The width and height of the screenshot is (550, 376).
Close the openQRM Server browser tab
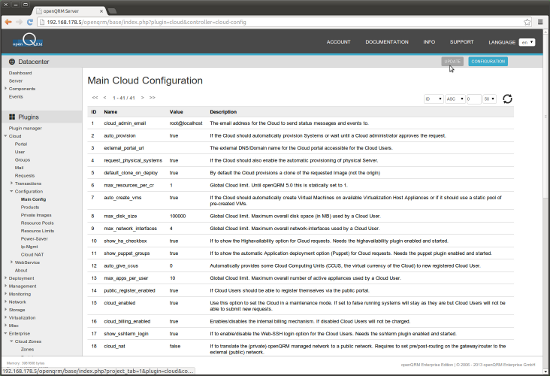tap(101, 11)
